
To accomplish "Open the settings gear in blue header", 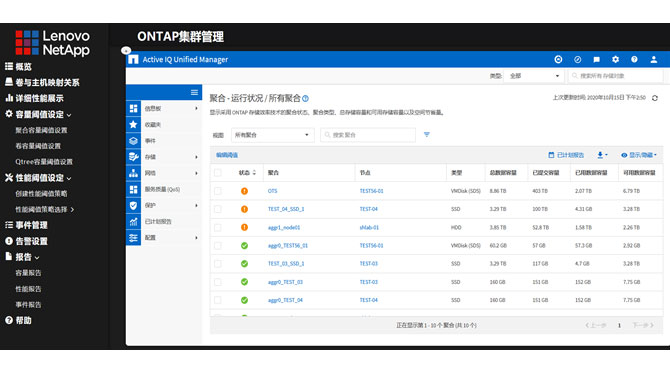I will [x=615, y=59].
